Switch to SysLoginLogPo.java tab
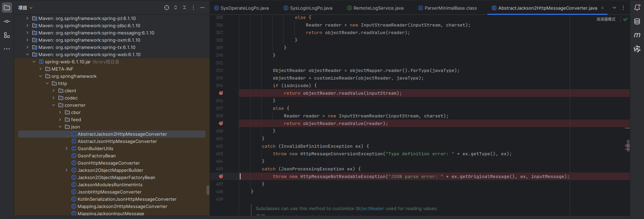The image size is (644, 219). 308,8
